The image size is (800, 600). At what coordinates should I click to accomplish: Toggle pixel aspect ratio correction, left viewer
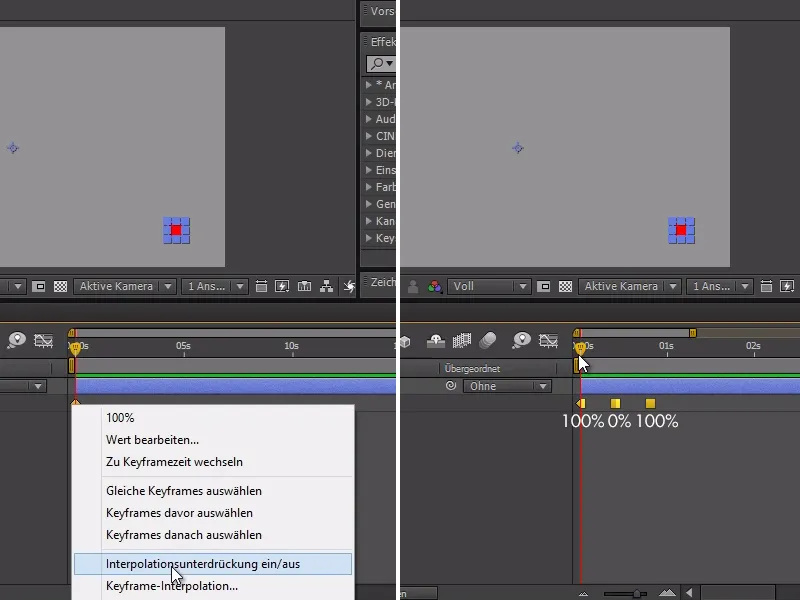pos(261,286)
